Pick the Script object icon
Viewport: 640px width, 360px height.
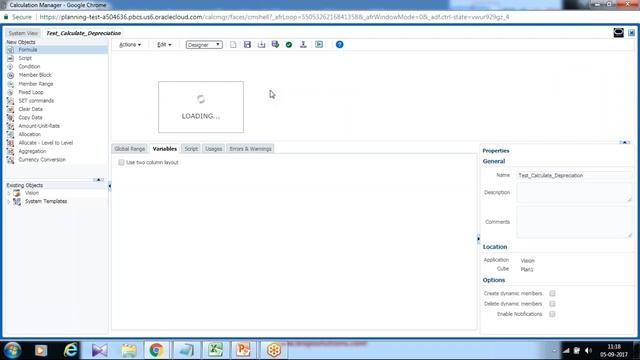pyautogui.click(x=11, y=58)
